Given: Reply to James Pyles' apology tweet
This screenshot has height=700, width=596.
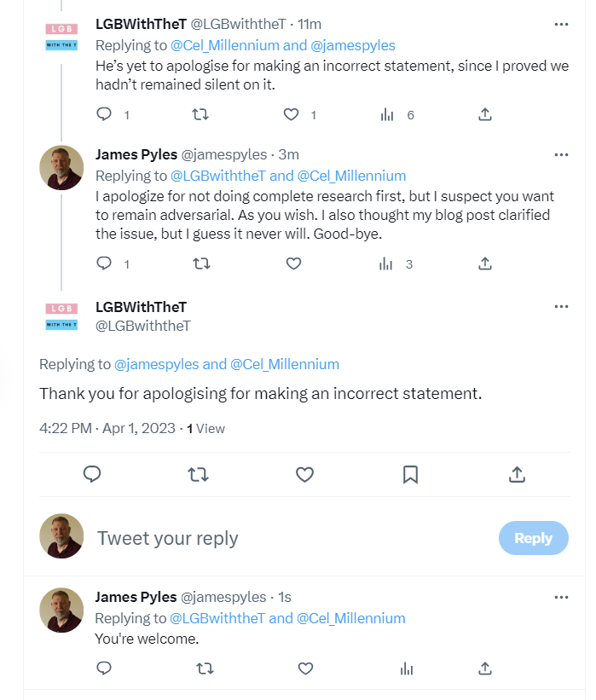Looking at the screenshot, I should 104,264.
